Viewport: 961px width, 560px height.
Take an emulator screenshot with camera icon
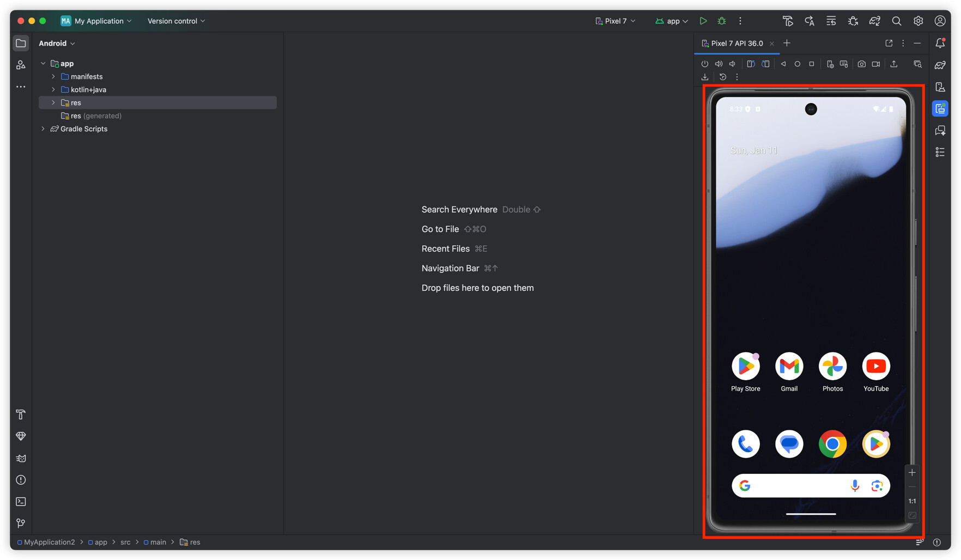click(x=861, y=64)
